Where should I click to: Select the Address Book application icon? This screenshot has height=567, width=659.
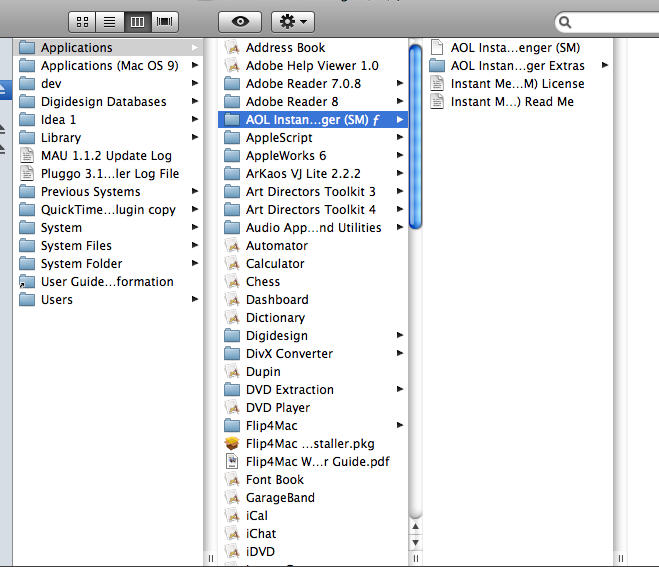coord(232,47)
